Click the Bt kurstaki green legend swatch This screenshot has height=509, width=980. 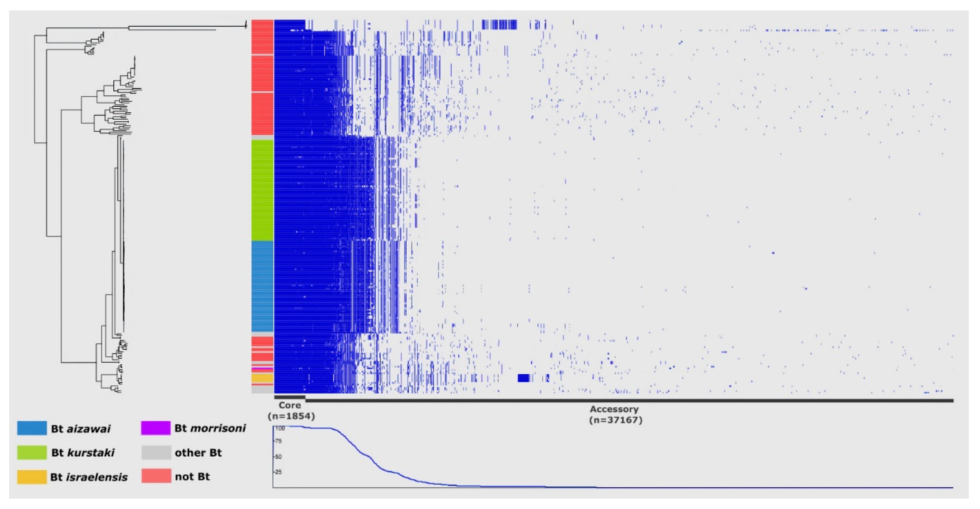click(32, 452)
